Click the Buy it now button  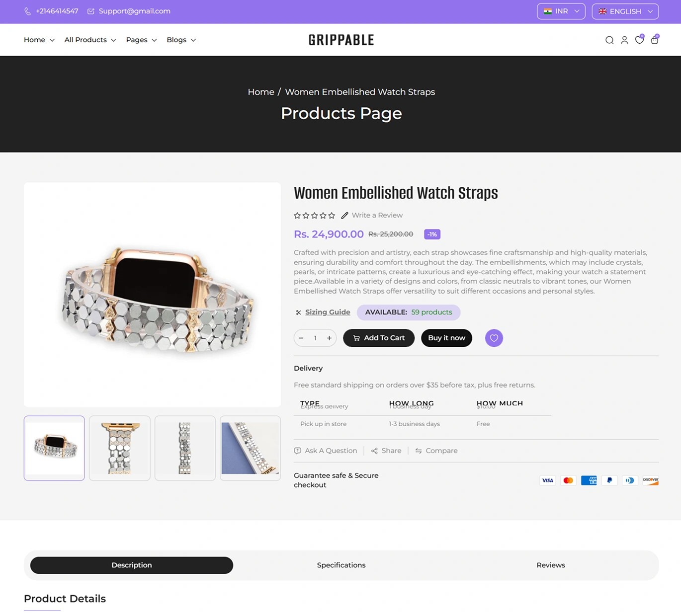point(446,338)
